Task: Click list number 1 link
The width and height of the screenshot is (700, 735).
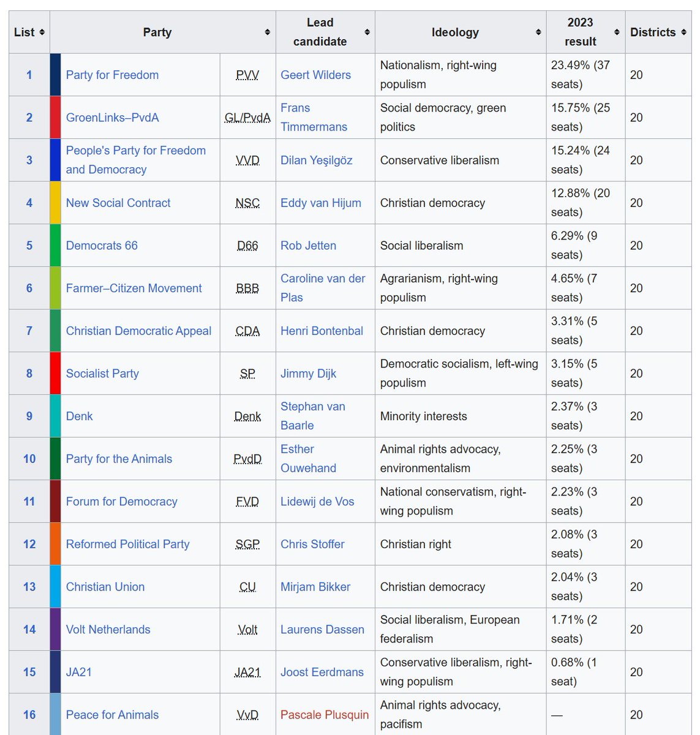Action: pyautogui.click(x=29, y=75)
